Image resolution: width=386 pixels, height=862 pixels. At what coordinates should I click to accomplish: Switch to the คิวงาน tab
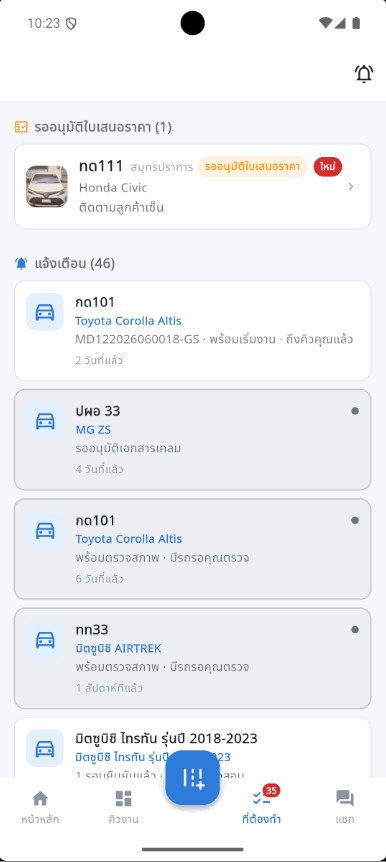124,806
